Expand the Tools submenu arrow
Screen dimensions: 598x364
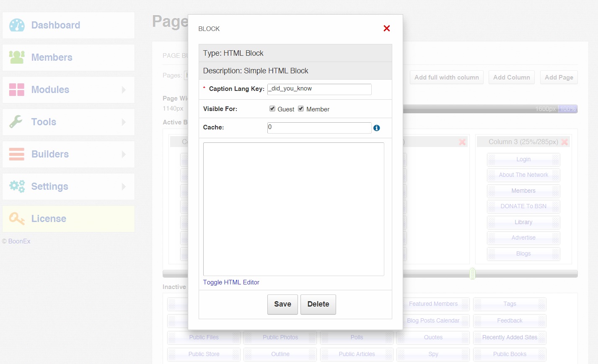click(x=124, y=122)
